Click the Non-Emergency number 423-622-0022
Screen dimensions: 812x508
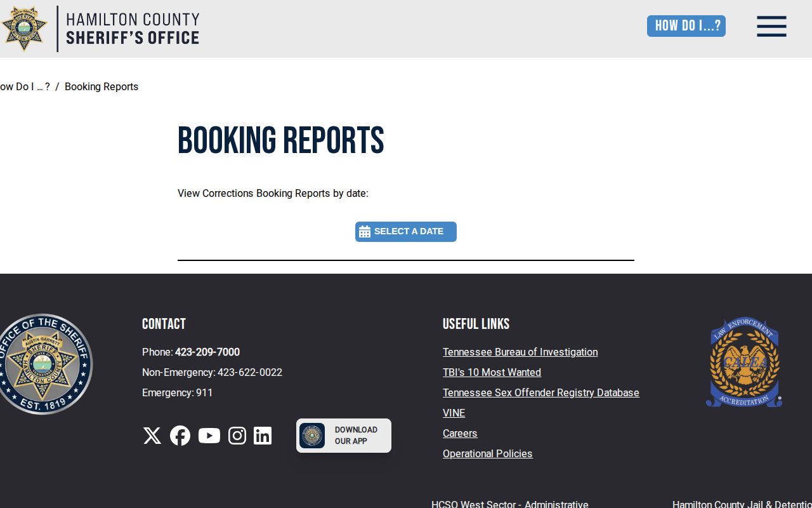coord(250,372)
